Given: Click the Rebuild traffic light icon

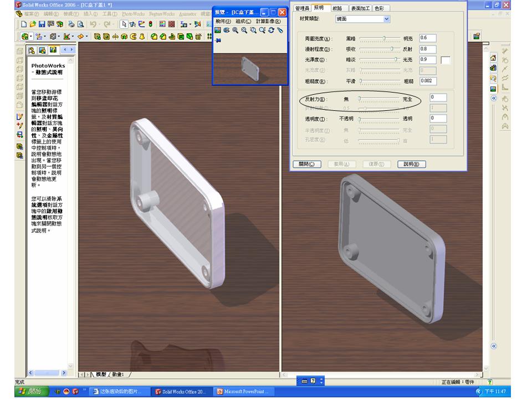Looking at the screenshot, I should pos(150,24).
